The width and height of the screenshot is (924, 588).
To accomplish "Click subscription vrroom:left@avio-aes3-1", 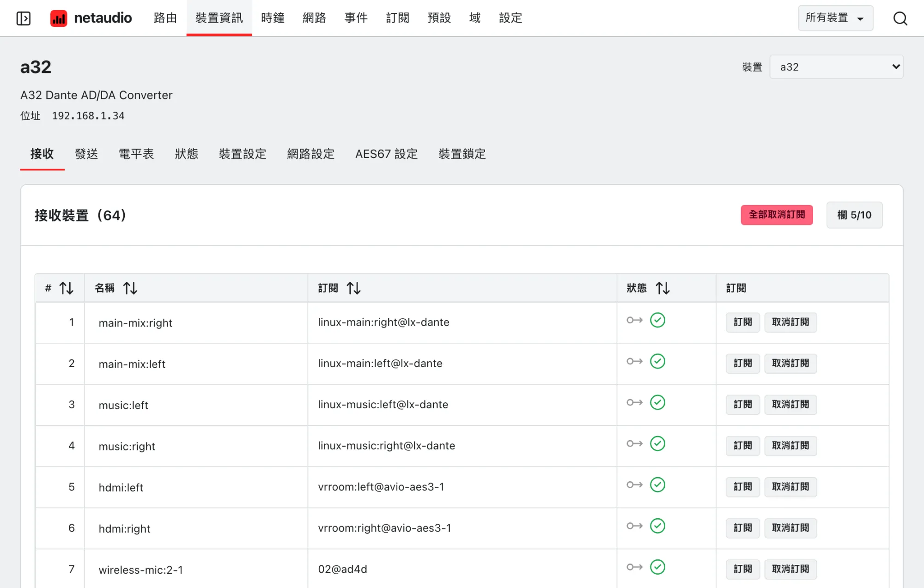I will tap(381, 486).
